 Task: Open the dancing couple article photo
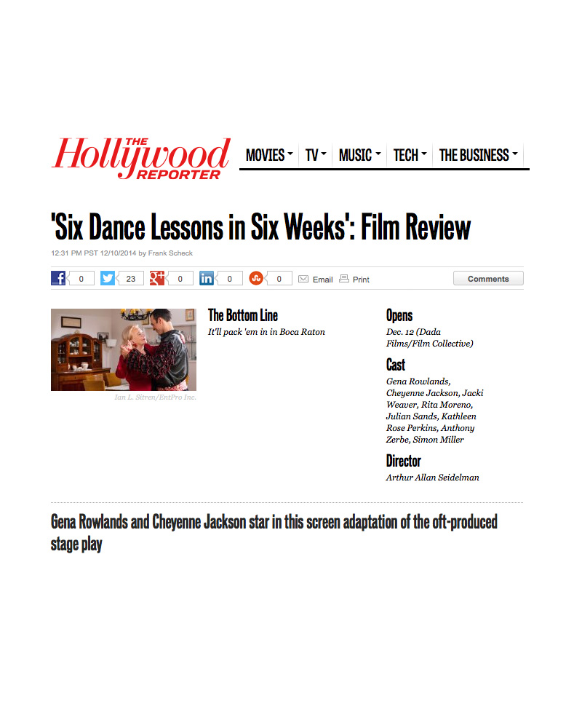(124, 349)
